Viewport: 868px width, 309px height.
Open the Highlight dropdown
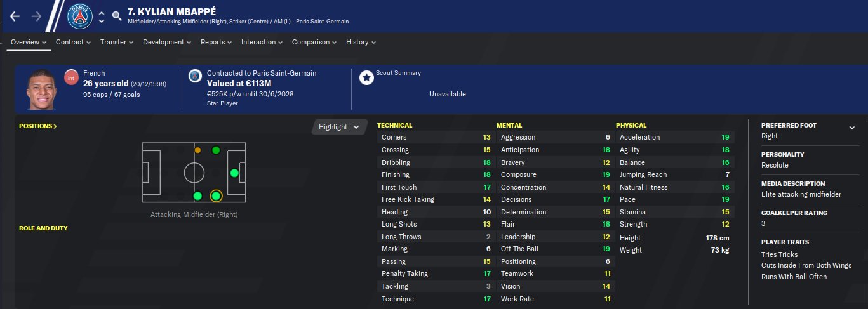[340, 127]
